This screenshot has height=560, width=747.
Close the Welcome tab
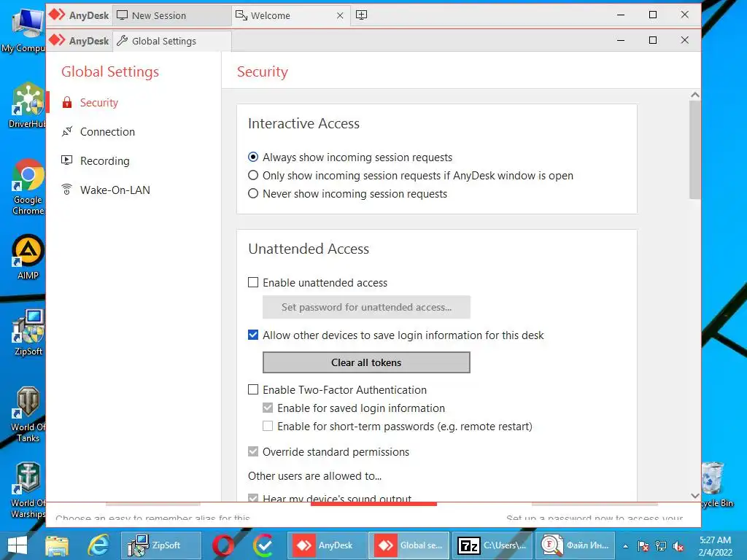340,15
